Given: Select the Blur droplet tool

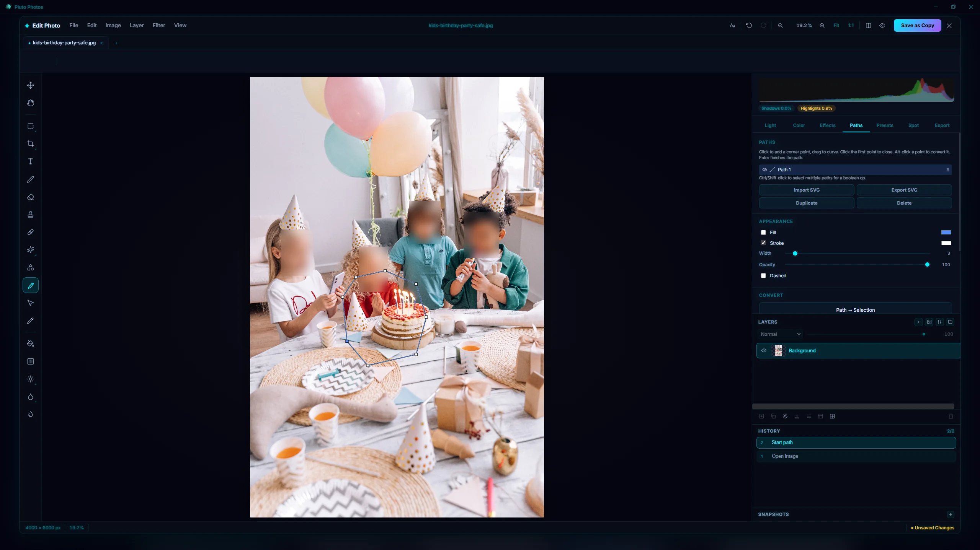Looking at the screenshot, I should pos(31,397).
